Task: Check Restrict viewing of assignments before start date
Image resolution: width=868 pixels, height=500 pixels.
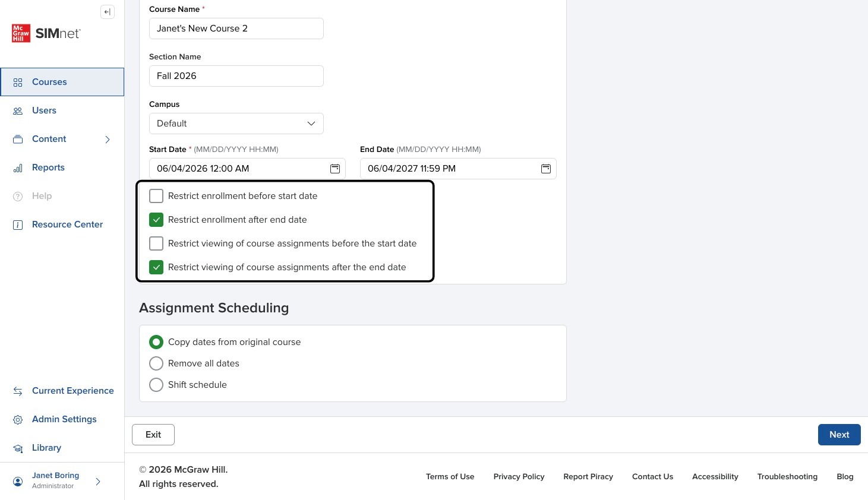Action: pyautogui.click(x=156, y=243)
